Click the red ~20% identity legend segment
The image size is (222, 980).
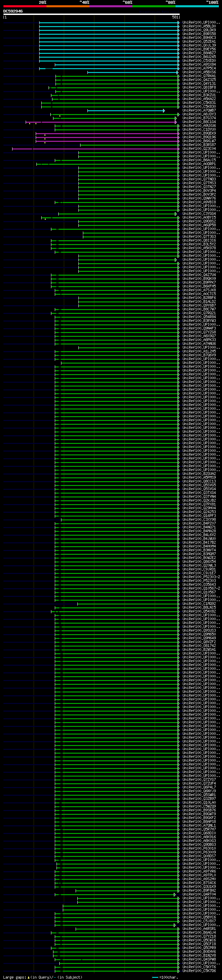point(25,6)
